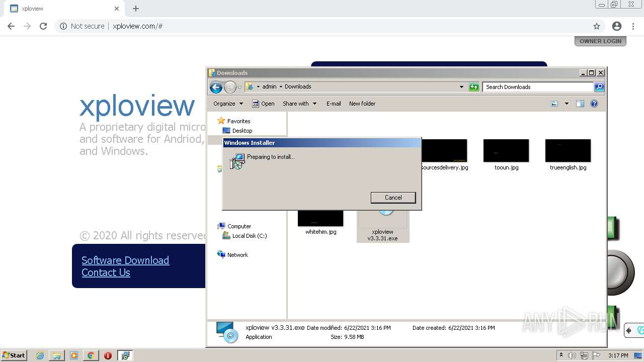Select the xploview browser tab
This screenshot has width=644, height=362.
63,9
